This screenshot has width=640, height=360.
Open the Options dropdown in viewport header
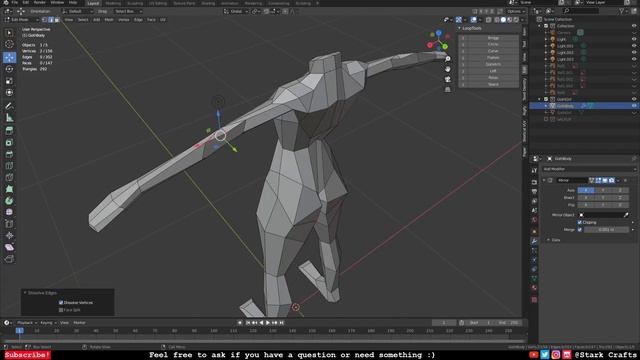pyautogui.click(x=516, y=11)
